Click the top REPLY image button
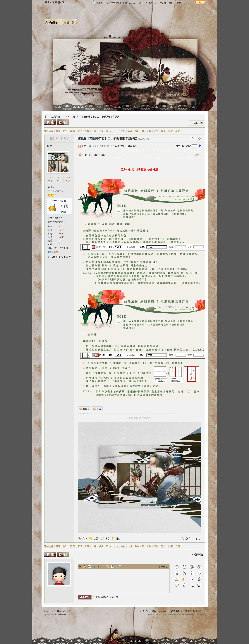The width and height of the screenshot is (249, 644). click(63, 122)
